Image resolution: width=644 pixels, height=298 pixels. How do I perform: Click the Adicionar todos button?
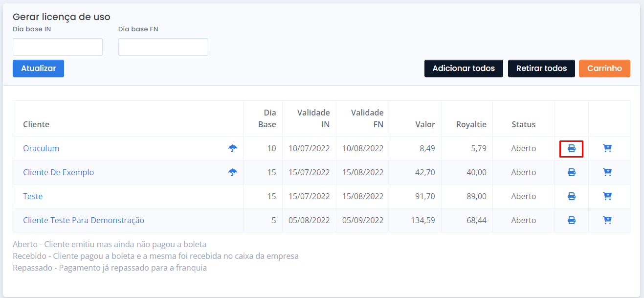tap(463, 69)
